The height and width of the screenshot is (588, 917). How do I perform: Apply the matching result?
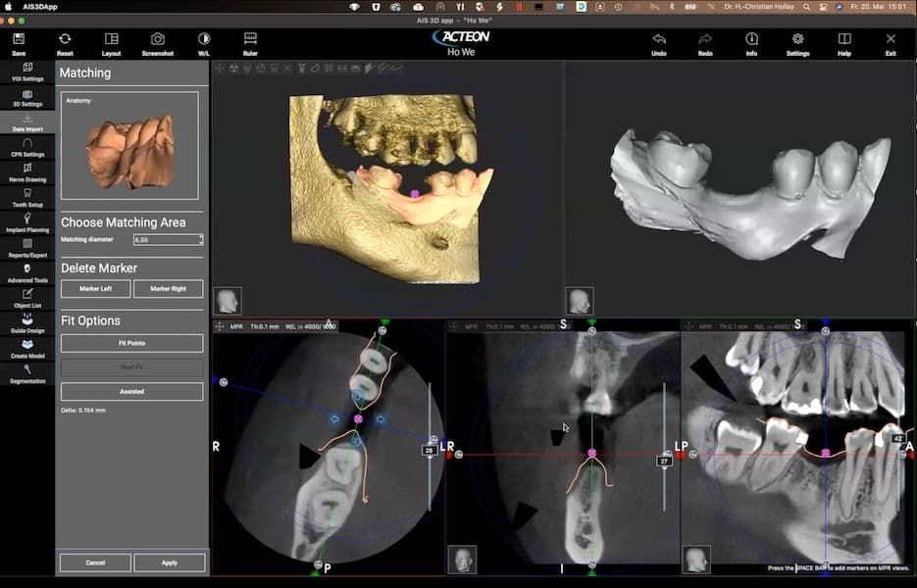[x=170, y=563]
